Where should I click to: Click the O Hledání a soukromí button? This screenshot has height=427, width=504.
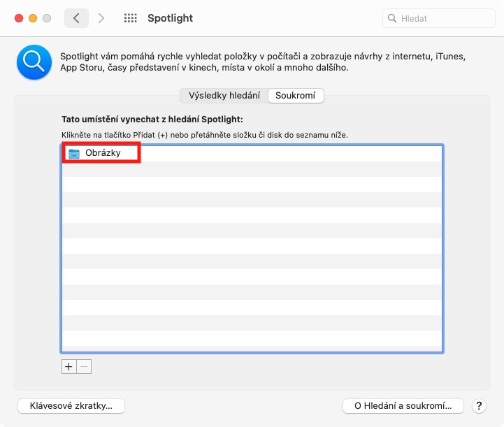pos(403,405)
